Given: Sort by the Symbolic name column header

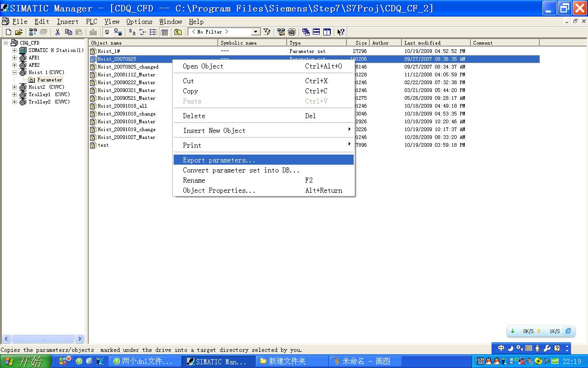Looking at the screenshot, I should [x=253, y=43].
